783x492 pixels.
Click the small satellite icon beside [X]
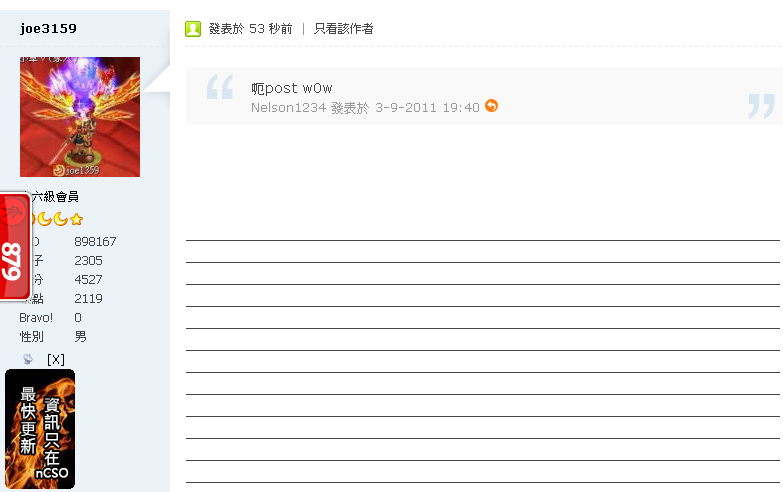click(x=28, y=359)
